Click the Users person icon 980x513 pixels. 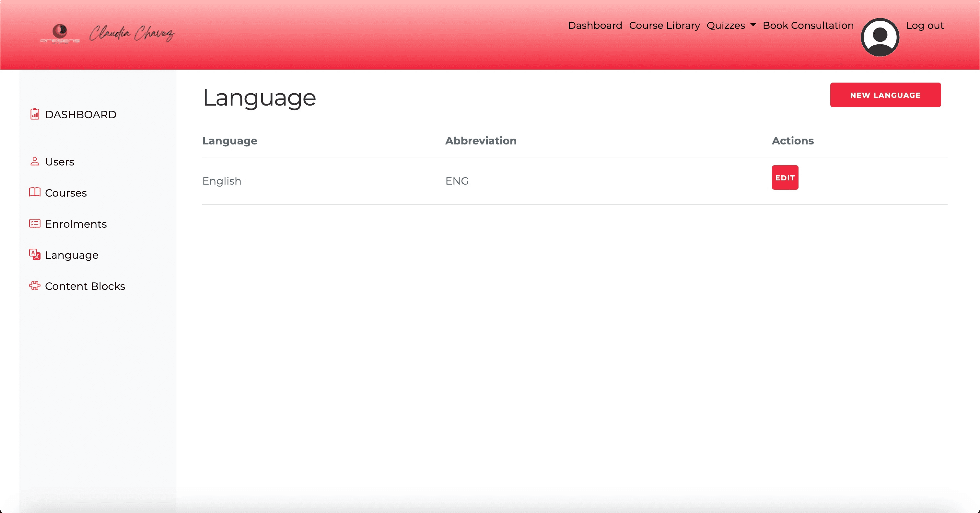coord(35,161)
